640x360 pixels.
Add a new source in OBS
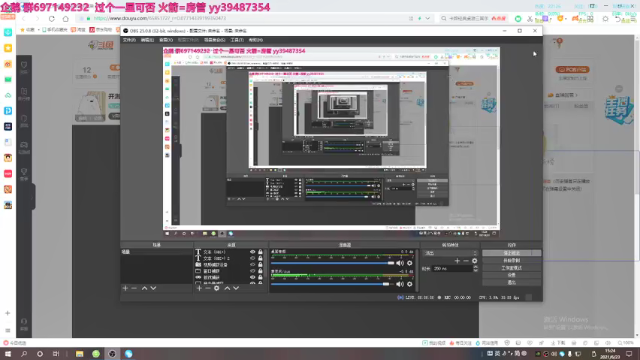pos(199,288)
